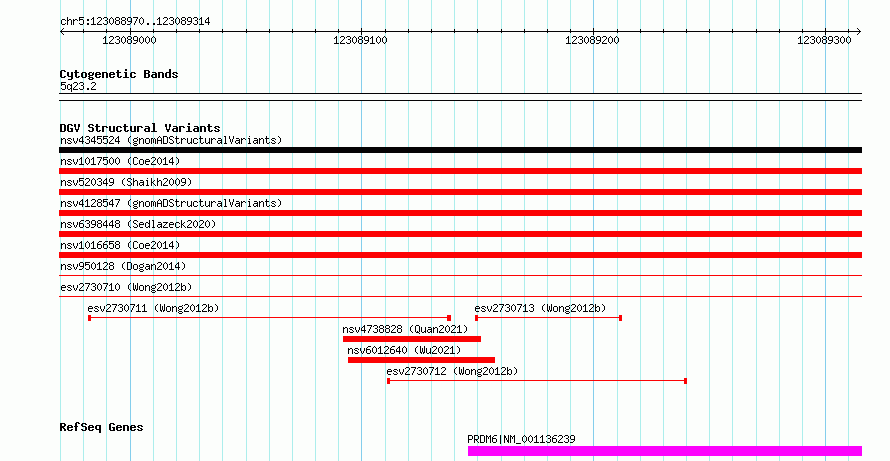Click the red nsv4128547 variant bar
This screenshot has height=461, width=890.
point(460,213)
